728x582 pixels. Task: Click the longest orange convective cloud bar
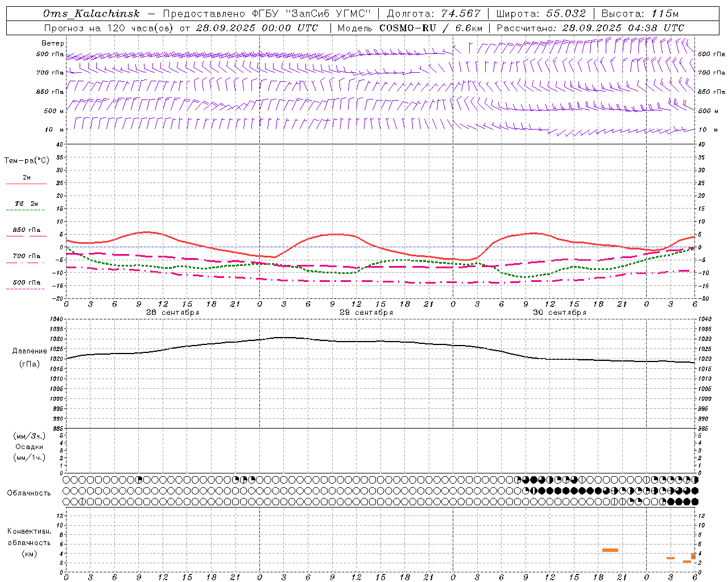click(610, 550)
